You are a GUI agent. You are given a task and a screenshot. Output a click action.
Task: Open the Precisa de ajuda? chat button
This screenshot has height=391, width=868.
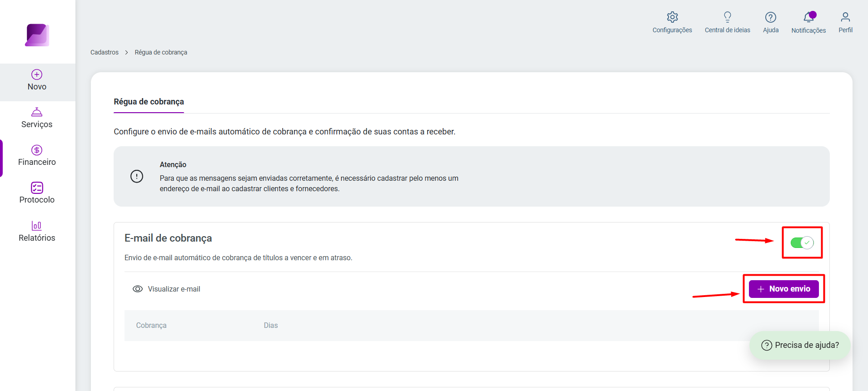pos(800,345)
